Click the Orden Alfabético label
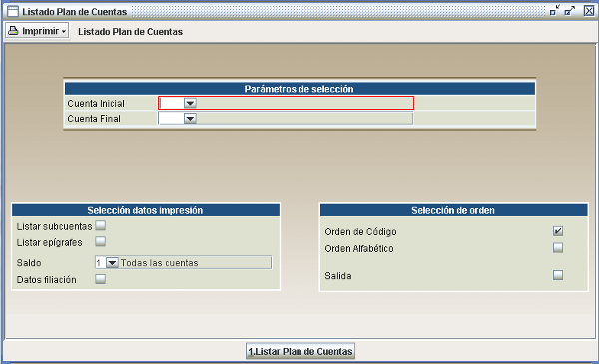The height and width of the screenshot is (364, 599). 359,248
